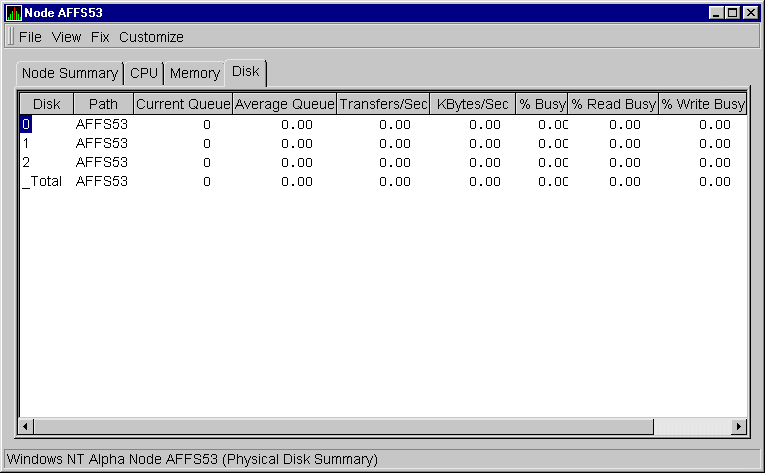This screenshot has height=473, width=765.
Task: Select the Disk tab
Action: click(x=245, y=71)
